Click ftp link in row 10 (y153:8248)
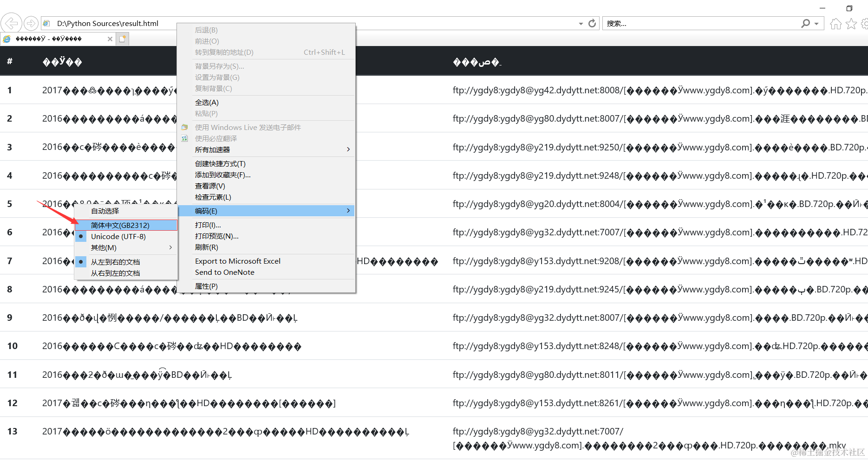Image resolution: width=868 pixels, height=460 pixels. (660, 346)
